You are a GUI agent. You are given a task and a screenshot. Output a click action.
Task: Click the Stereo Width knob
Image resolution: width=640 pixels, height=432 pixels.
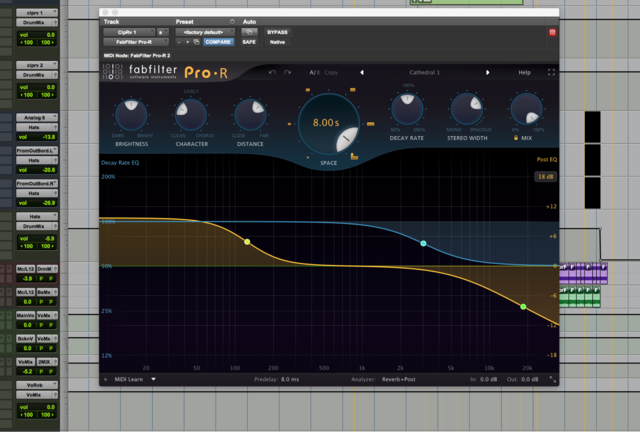coord(467,109)
